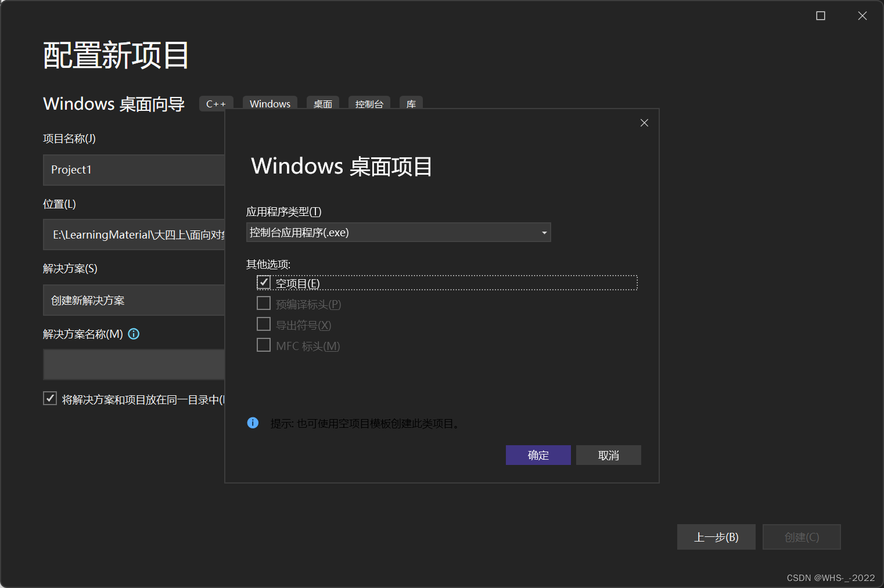The width and height of the screenshot is (884, 588).
Task: Click the location path field
Action: (x=134, y=235)
